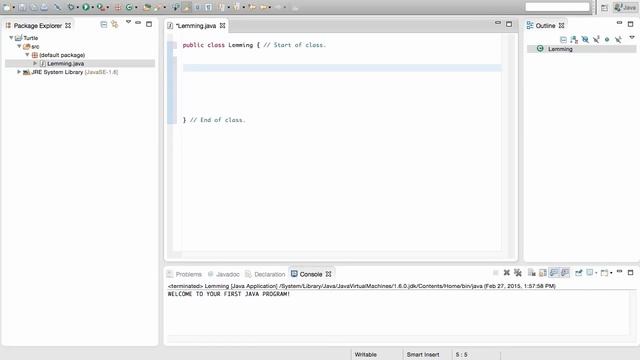The height and width of the screenshot is (360, 640).
Task: Select the Package Explorer tab
Action: click(38, 25)
